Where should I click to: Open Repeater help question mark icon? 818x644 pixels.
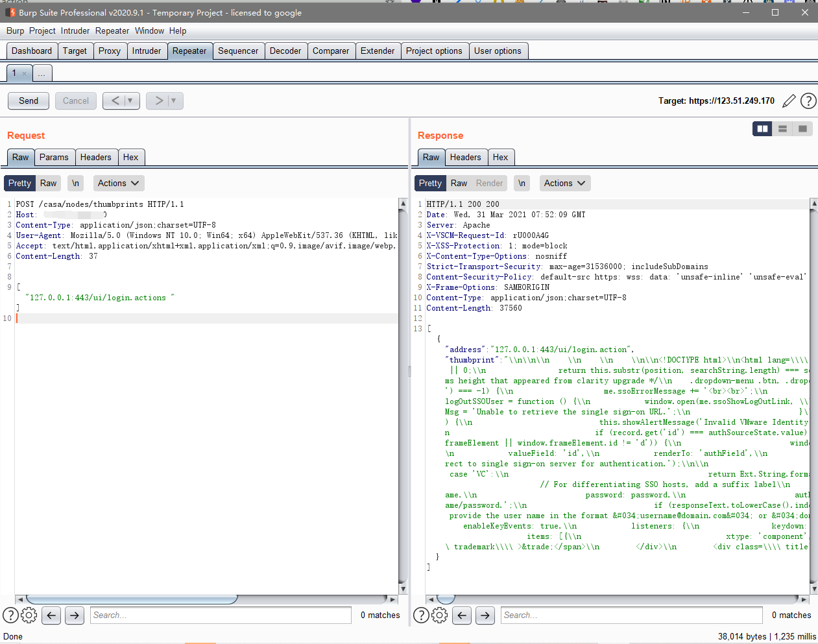click(808, 101)
